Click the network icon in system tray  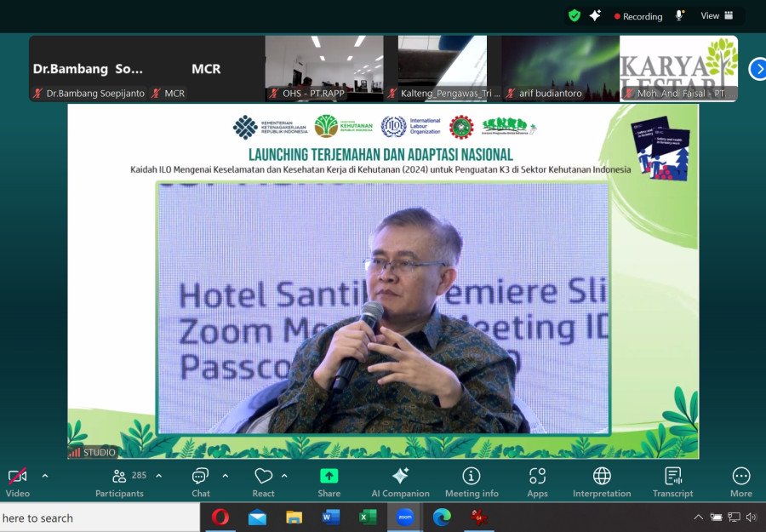pyautogui.click(x=734, y=517)
